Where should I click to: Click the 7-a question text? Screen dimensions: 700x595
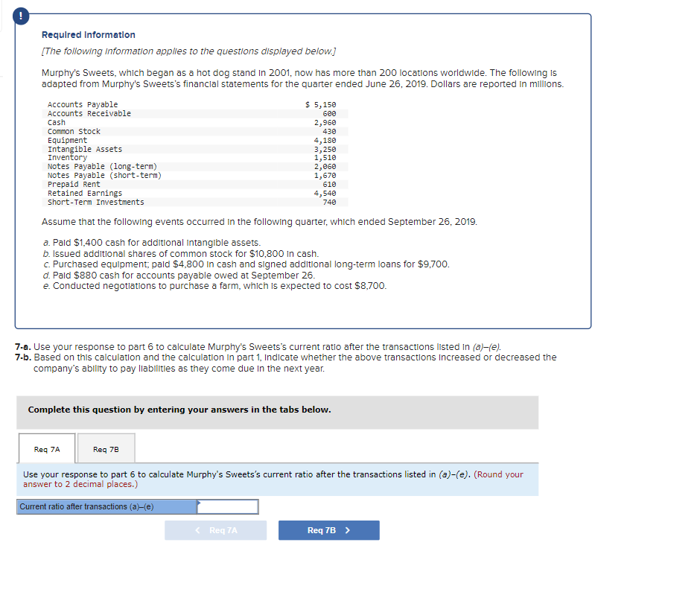point(258,347)
